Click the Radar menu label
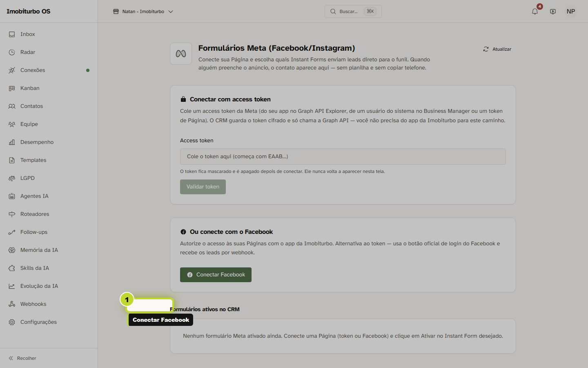588x368 pixels. 28,52
